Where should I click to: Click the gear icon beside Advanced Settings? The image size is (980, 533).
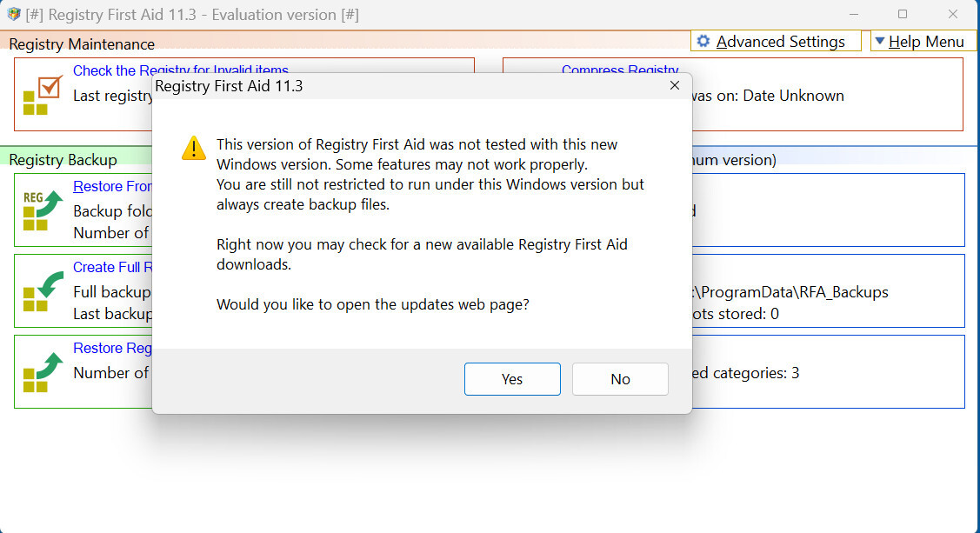coord(703,42)
